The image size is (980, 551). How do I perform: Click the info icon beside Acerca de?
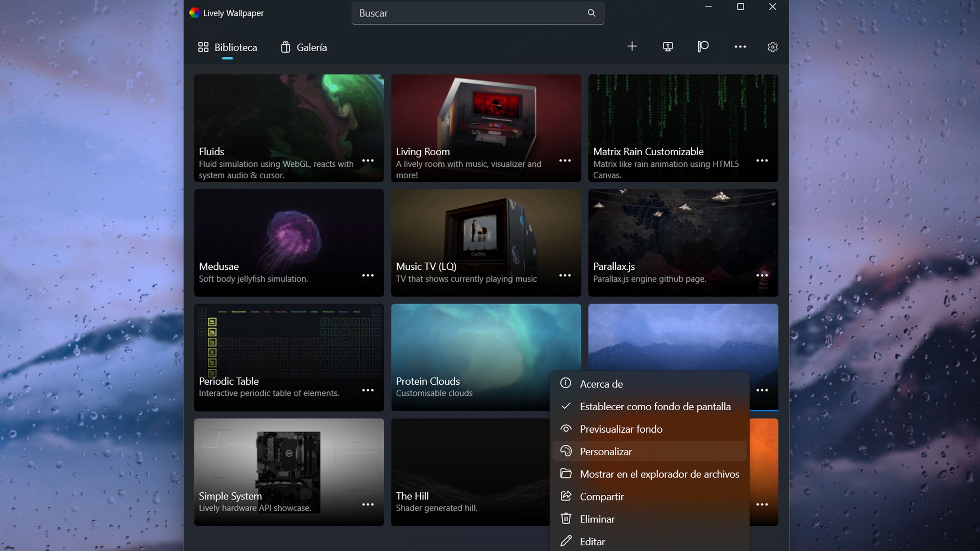[566, 383]
